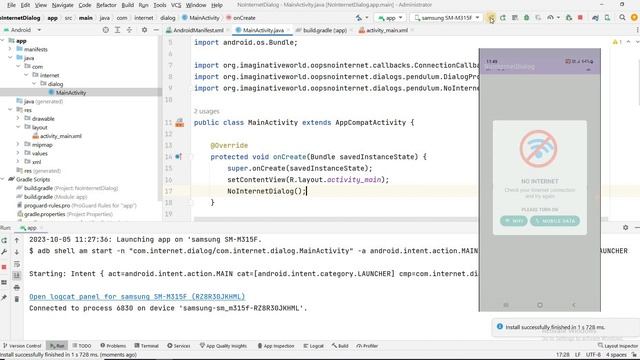
Task: Open the Profiler tool window
Action: [x=367, y=346]
